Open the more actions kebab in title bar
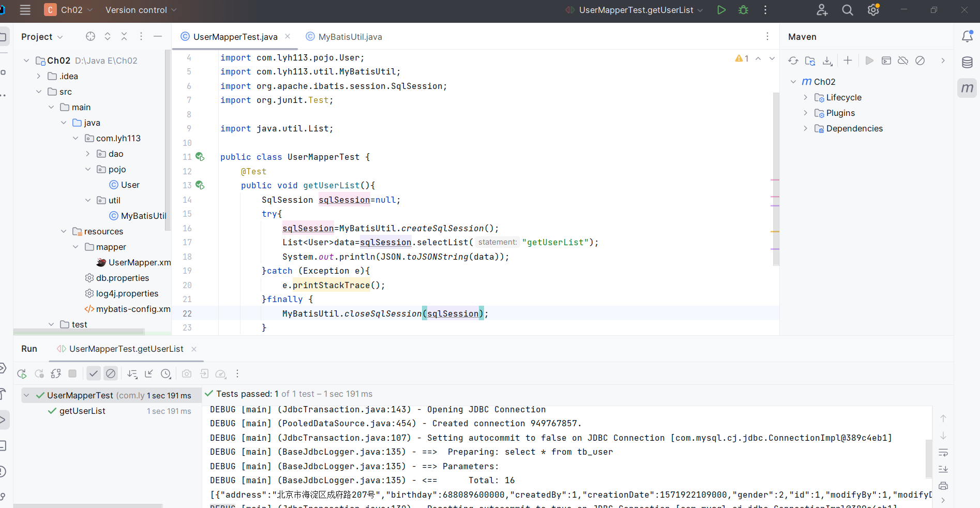Screen dimensions: 980x508 [765, 10]
